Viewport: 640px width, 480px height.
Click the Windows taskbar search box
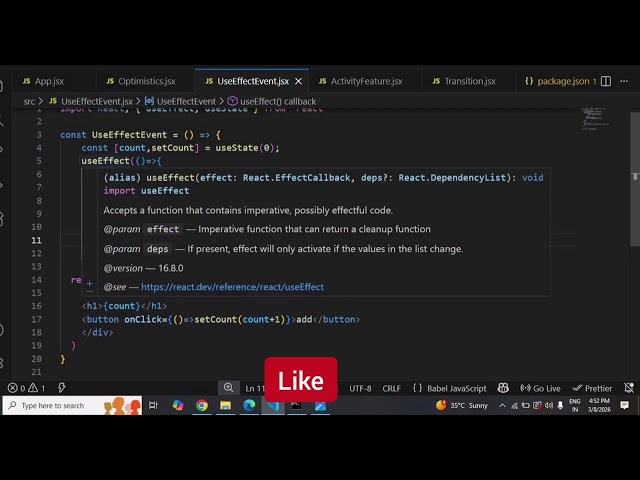(72, 405)
